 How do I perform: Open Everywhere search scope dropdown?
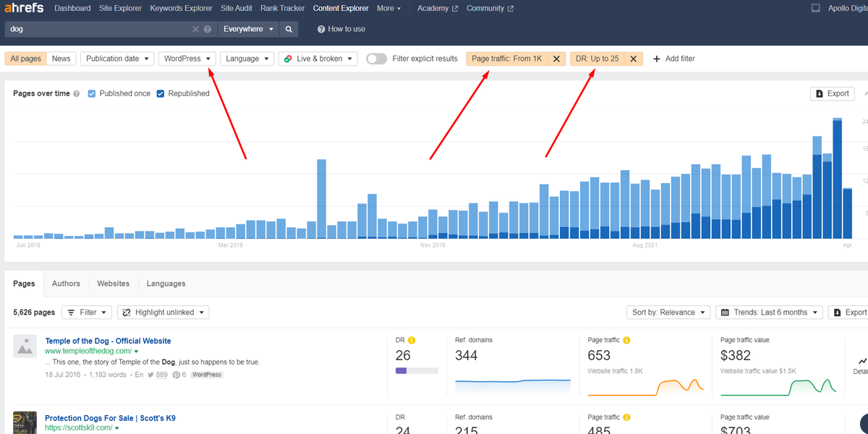point(249,29)
